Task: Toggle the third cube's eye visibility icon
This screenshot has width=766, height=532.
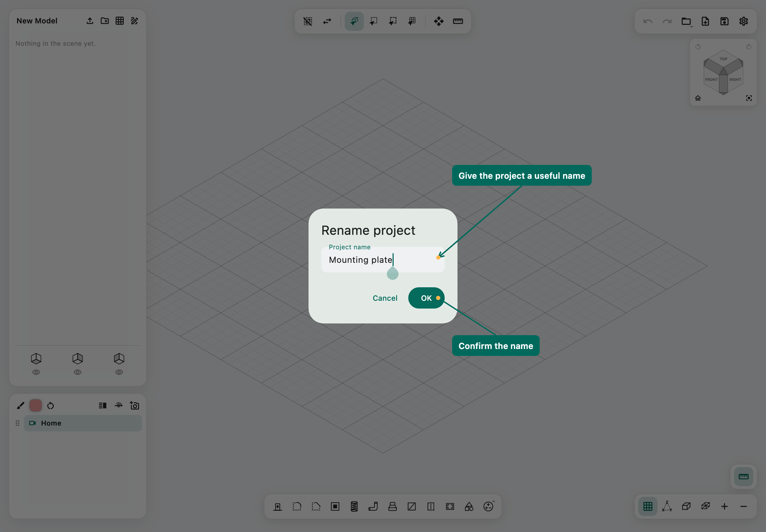Action: [119, 372]
